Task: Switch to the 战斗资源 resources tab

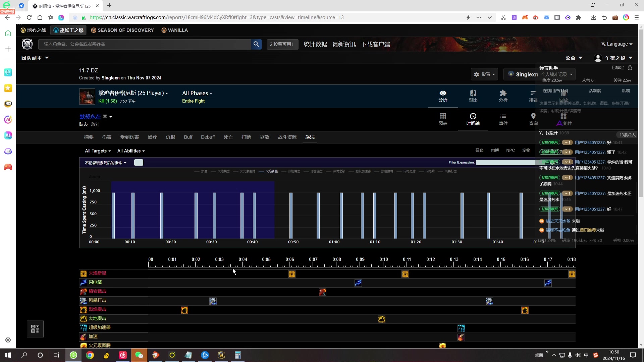Action: coord(287,137)
